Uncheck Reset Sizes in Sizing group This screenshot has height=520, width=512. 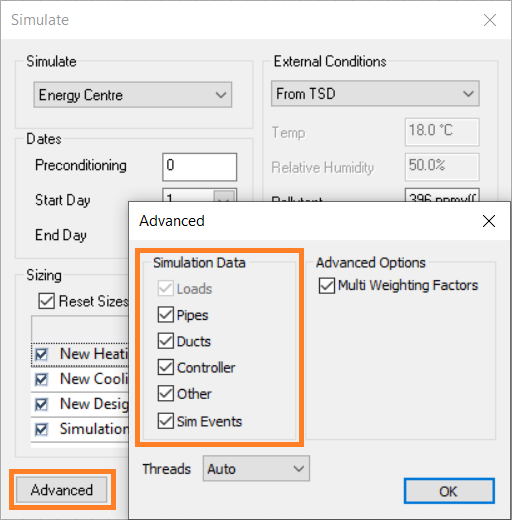pos(46,301)
